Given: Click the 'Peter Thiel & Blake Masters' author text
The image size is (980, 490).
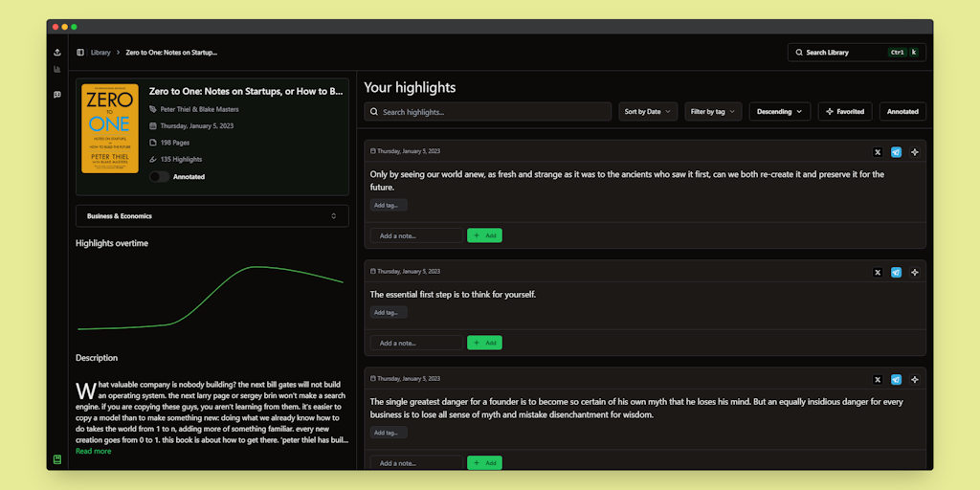Looking at the screenshot, I should click(199, 109).
